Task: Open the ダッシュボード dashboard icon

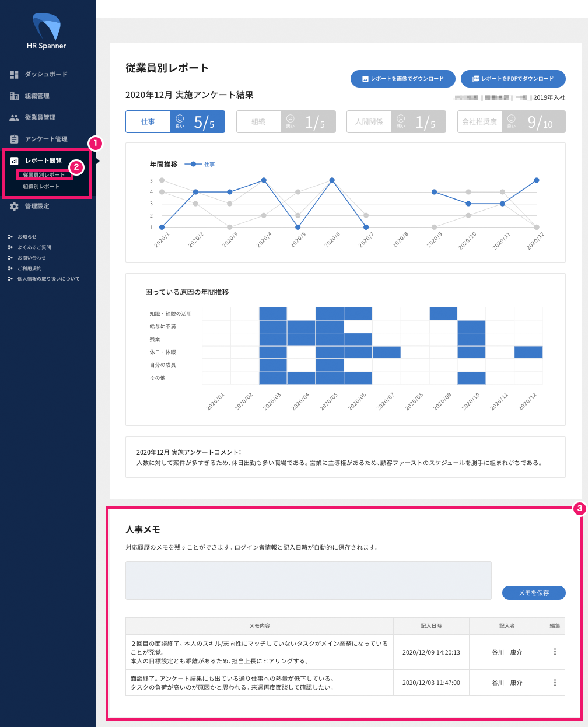Action: tap(15, 75)
